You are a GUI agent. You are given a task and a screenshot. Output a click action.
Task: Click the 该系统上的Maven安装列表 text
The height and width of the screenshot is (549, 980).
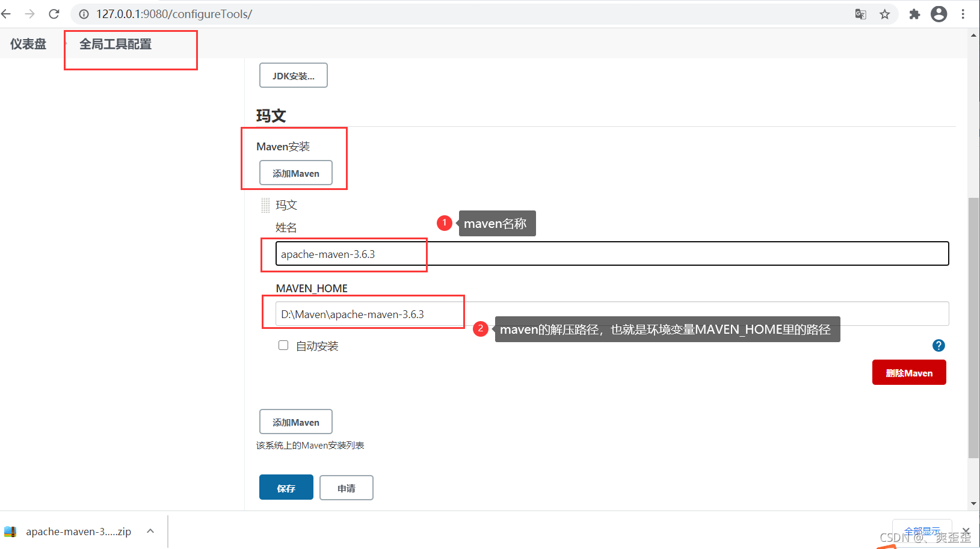point(310,446)
